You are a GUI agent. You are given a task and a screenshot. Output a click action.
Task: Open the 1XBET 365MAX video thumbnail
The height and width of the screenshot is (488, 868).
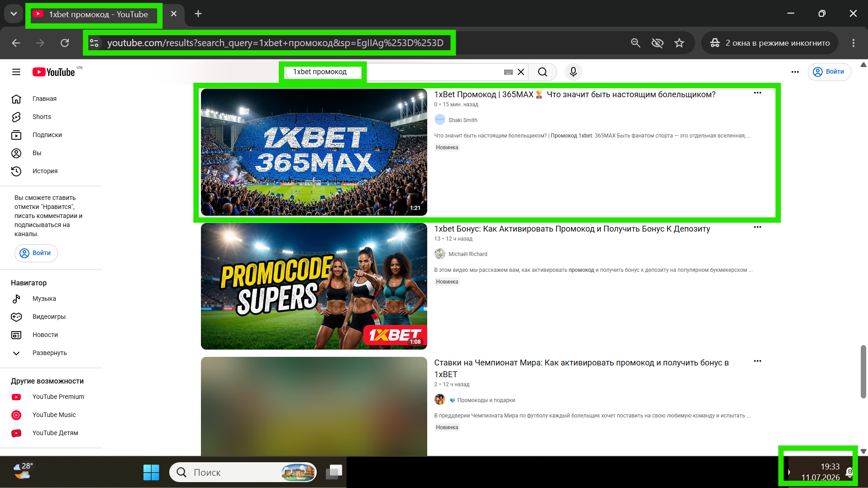pos(314,152)
